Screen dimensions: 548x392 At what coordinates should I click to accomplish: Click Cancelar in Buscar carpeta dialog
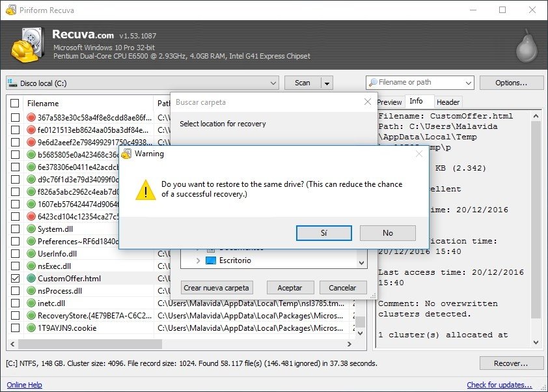click(342, 288)
